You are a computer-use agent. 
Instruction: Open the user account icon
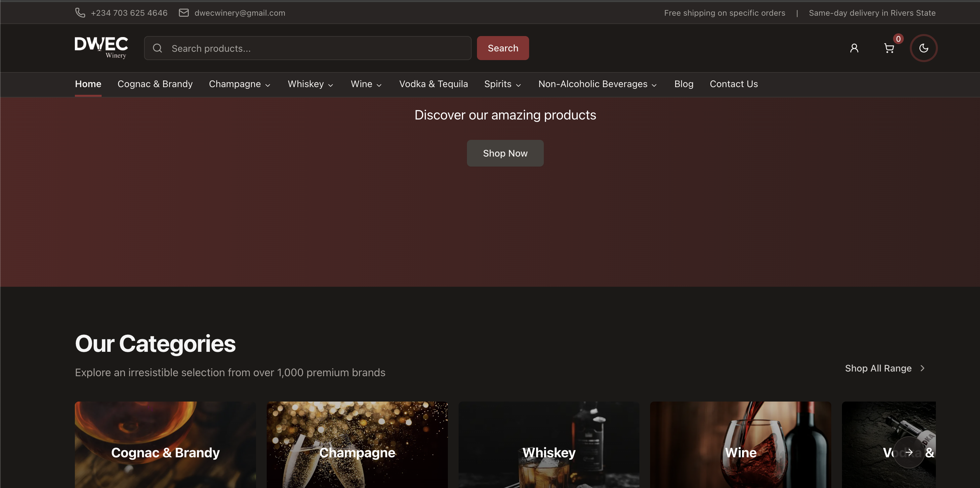coord(854,48)
